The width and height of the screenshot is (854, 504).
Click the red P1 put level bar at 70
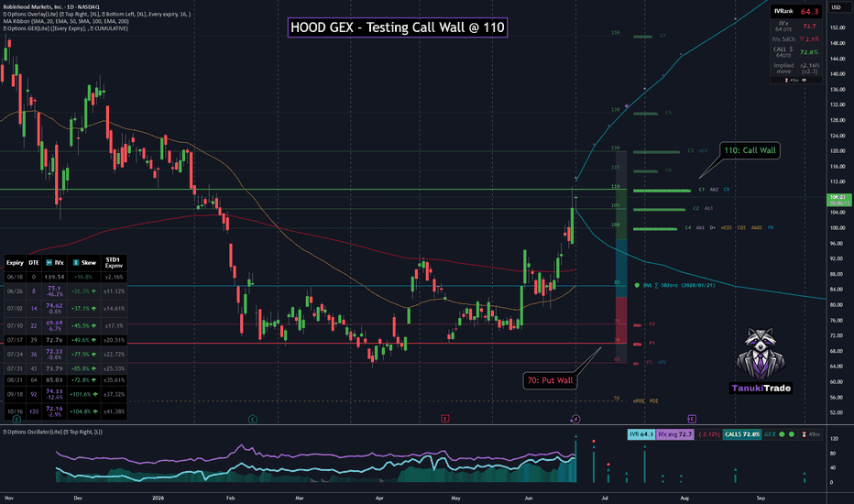[x=637, y=344]
